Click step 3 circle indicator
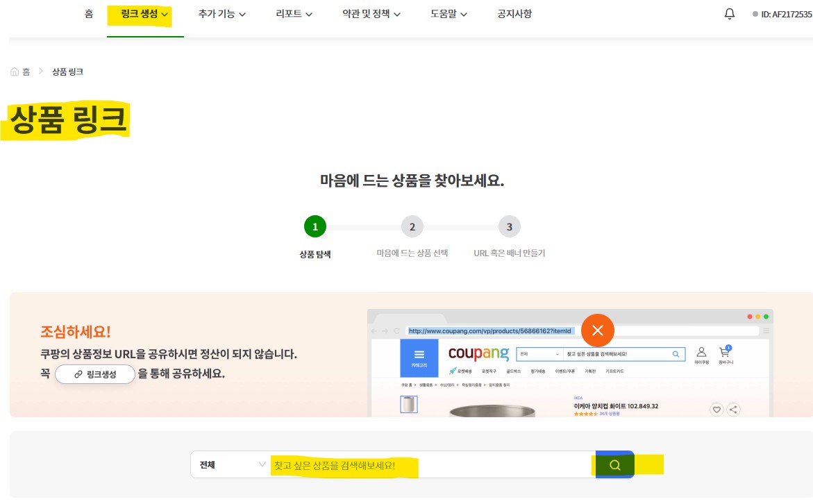813x504 pixels. pyautogui.click(x=509, y=226)
